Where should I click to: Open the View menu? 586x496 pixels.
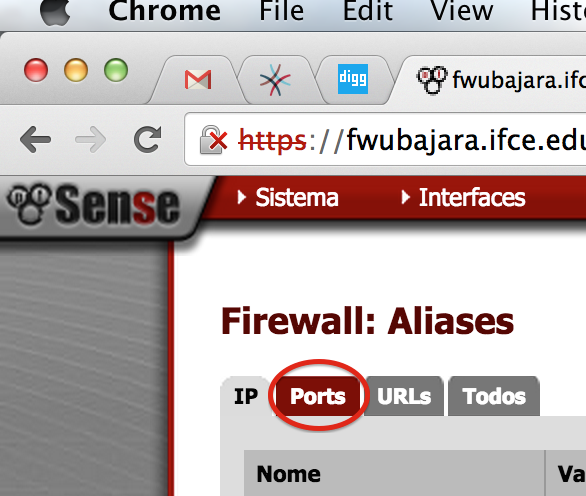point(462,11)
